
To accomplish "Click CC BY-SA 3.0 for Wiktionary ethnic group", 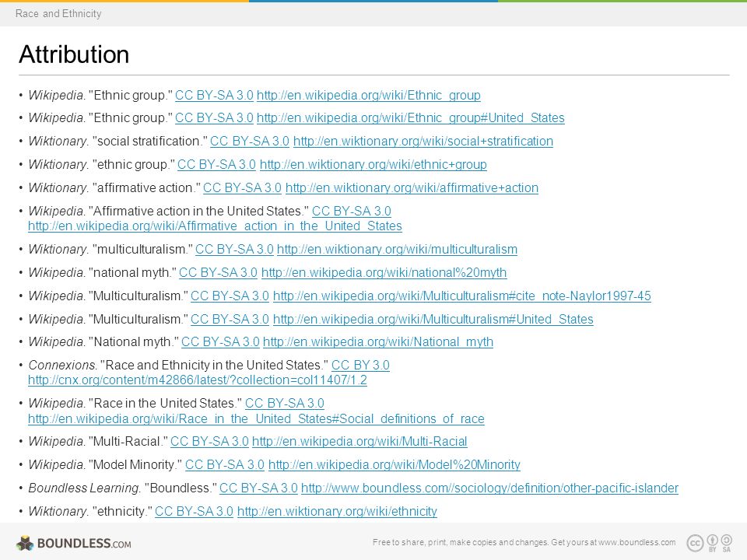I will (x=216, y=164).
